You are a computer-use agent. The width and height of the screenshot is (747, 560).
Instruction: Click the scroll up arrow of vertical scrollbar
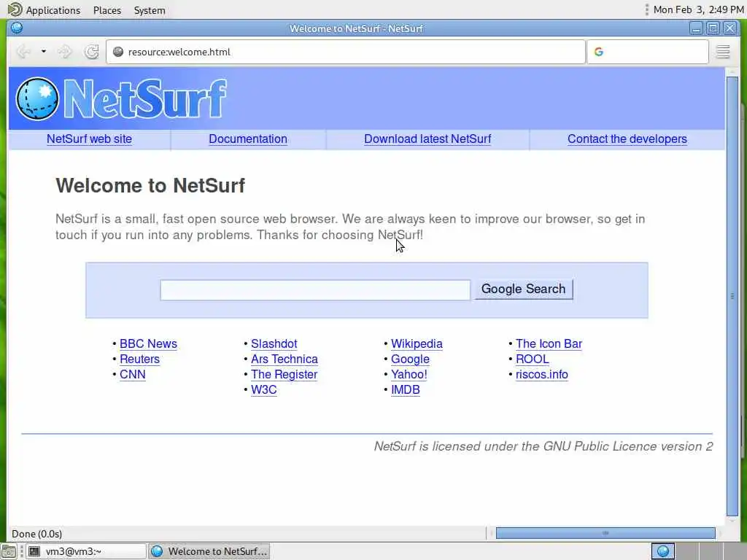point(732,72)
